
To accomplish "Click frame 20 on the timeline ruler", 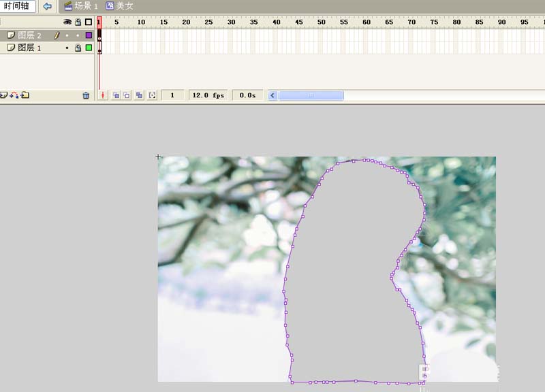I will [x=186, y=22].
